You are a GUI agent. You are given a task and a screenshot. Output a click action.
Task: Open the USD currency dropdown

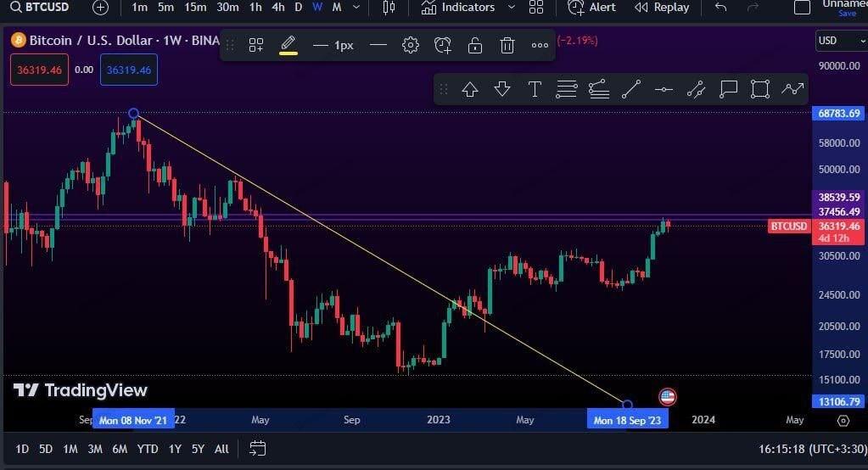841,41
